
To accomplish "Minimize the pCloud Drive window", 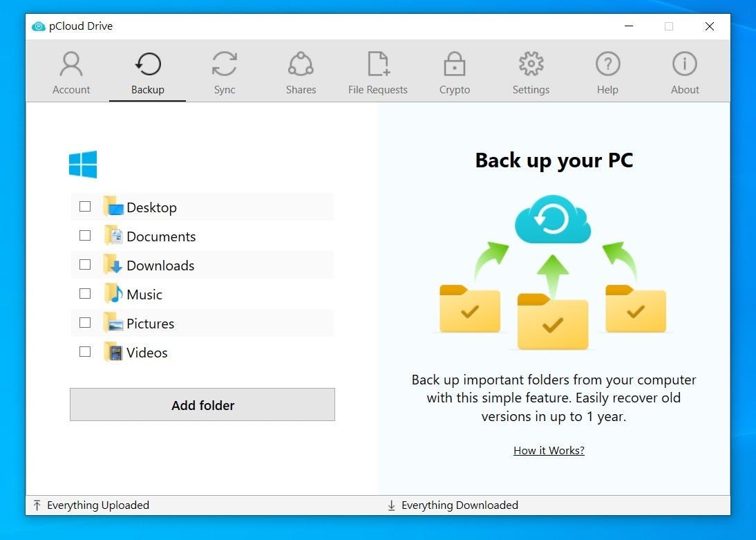I will [629, 26].
